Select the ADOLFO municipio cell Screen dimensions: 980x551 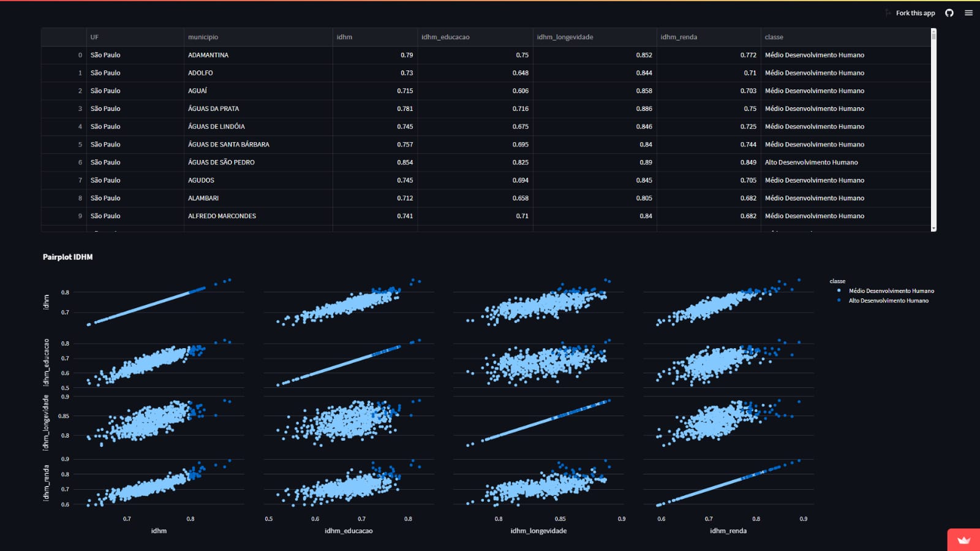coord(258,73)
